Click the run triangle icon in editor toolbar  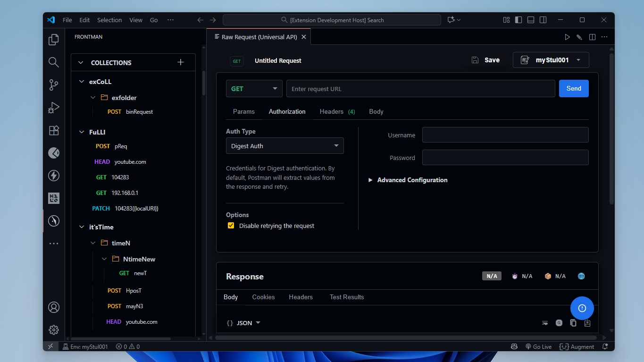pyautogui.click(x=567, y=37)
